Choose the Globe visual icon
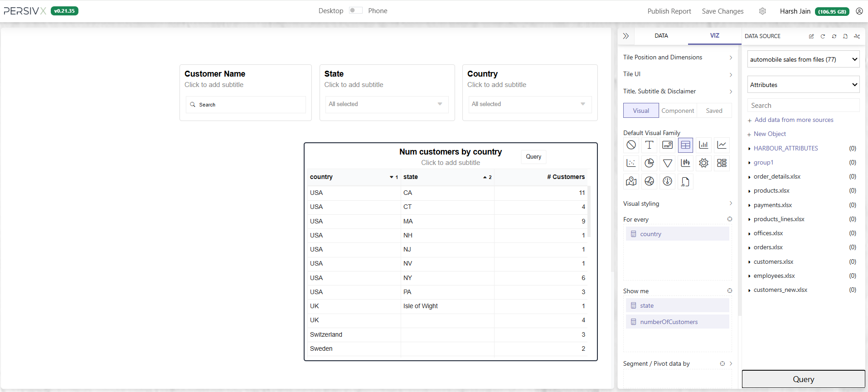 (x=649, y=181)
